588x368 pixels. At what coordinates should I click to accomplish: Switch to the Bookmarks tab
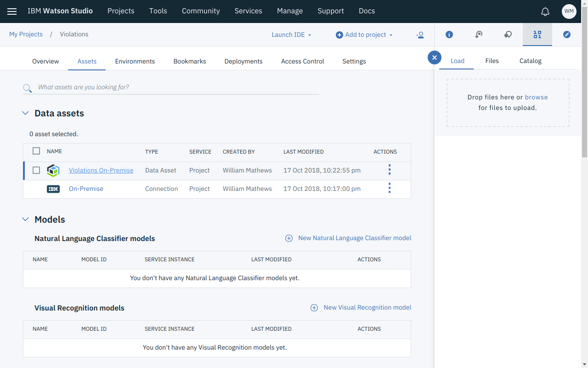190,61
